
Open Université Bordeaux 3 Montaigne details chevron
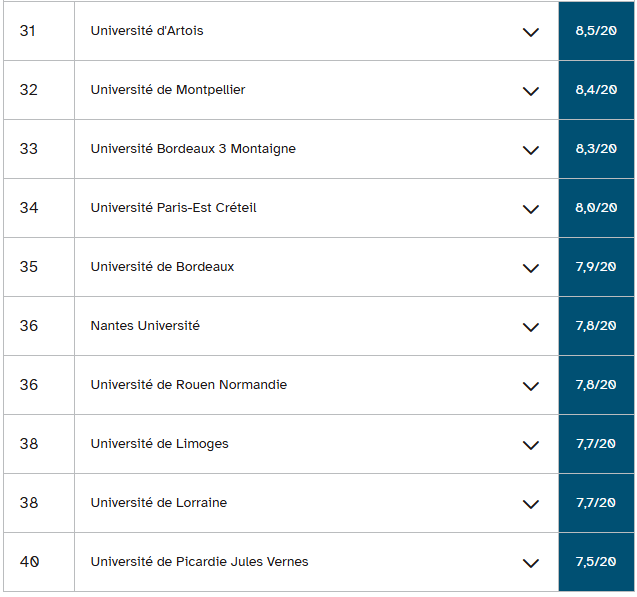[531, 150]
